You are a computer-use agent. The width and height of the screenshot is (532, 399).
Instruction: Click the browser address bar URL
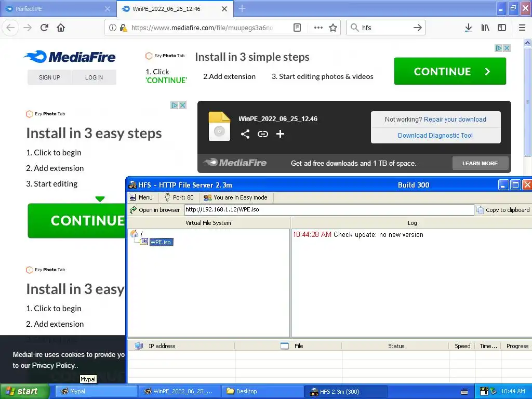202,28
